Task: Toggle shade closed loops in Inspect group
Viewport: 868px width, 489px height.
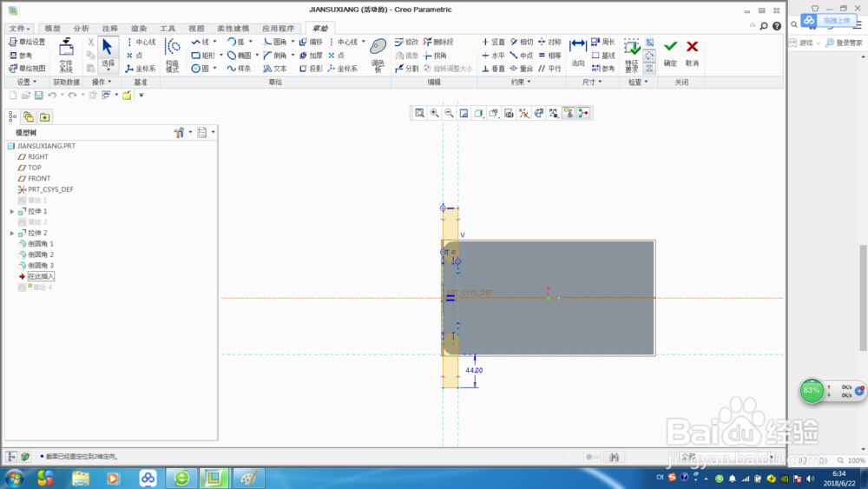Action: 650,69
